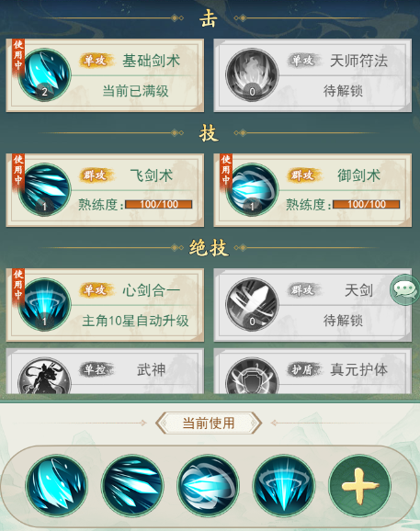
Task: Open the 心剑合一 ultimate skill icon
Action: click(44, 304)
